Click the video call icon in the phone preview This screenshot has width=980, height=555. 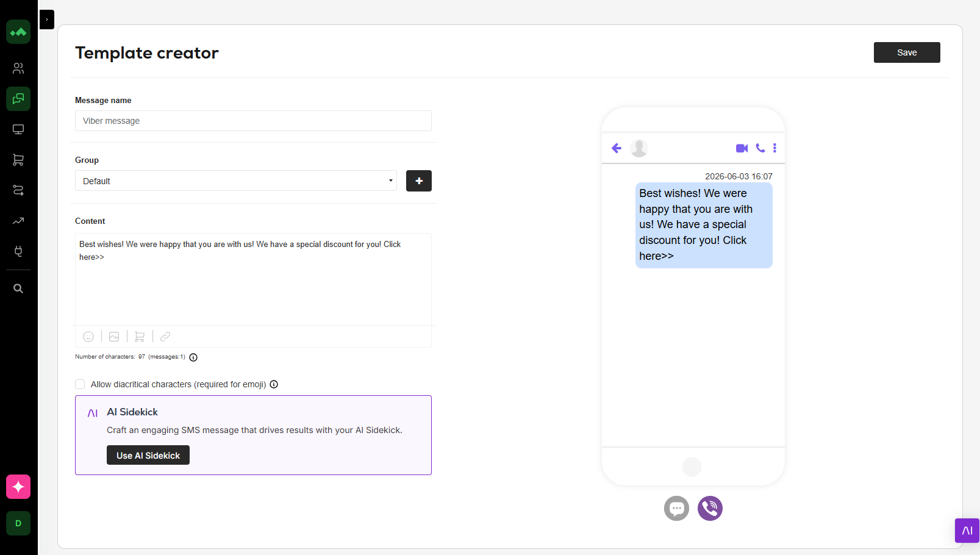(742, 148)
